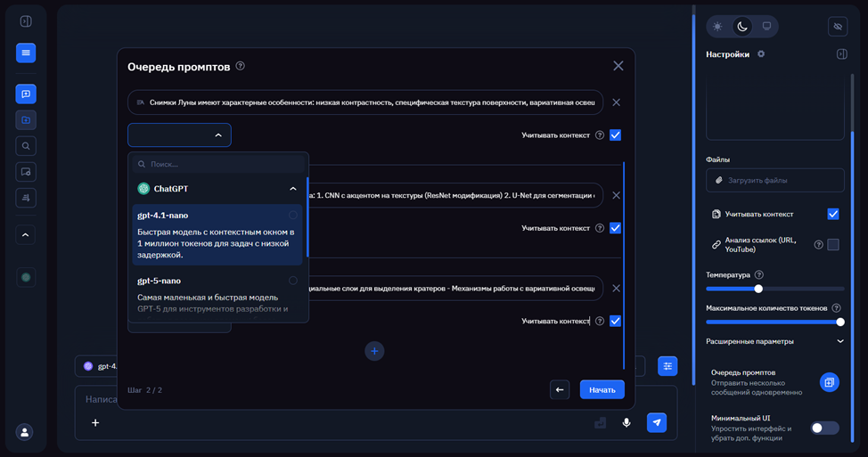The height and width of the screenshot is (457, 868).
Task: Click the model search field Поиск
Action: point(223,164)
